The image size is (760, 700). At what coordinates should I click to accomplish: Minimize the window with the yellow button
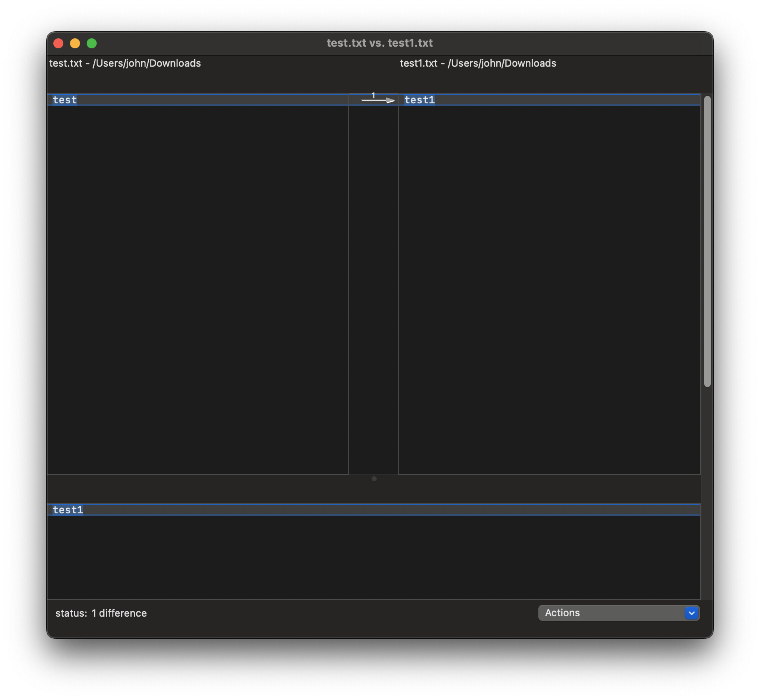point(75,43)
